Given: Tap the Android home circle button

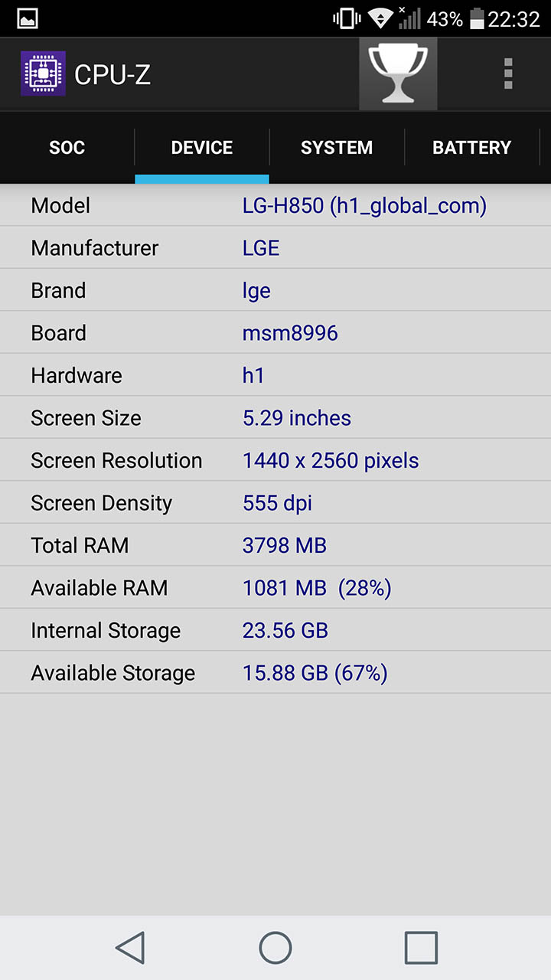Looking at the screenshot, I should point(275,948).
